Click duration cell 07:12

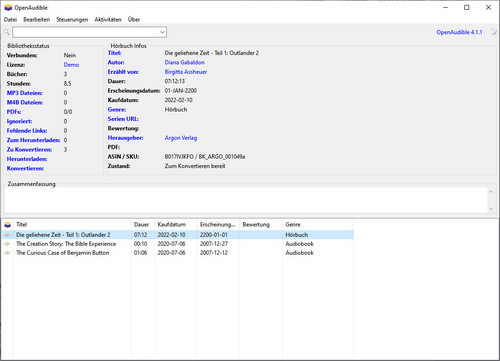pos(140,235)
